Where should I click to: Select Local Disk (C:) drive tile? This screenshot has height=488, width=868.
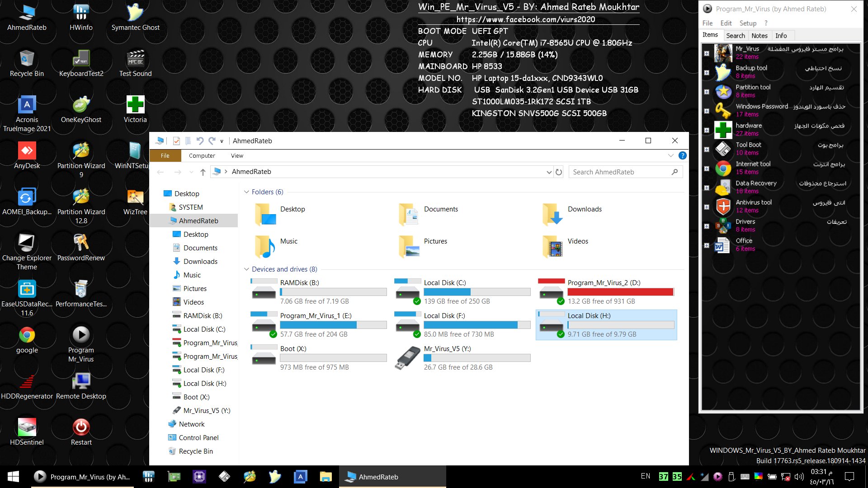[462, 292]
